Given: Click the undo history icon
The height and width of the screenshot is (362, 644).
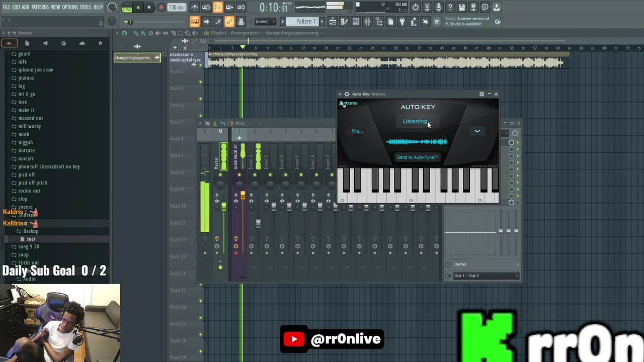Looking at the screenshot, I should tap(416, 7).
